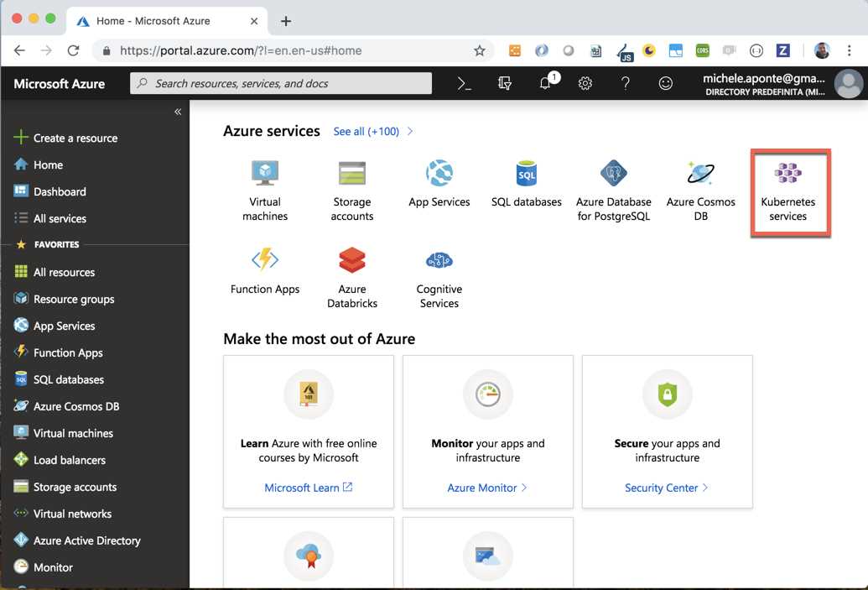Open the portal settings gear
Viewport: 868px width, 590px height.
tap(585, 83)
